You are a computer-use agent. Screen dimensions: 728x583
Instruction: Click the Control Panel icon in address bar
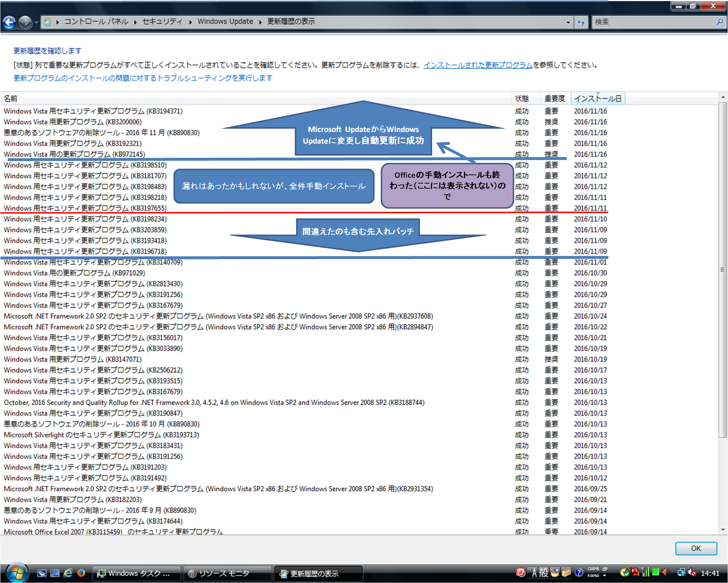pyautogui.click(x=47, y=21)
